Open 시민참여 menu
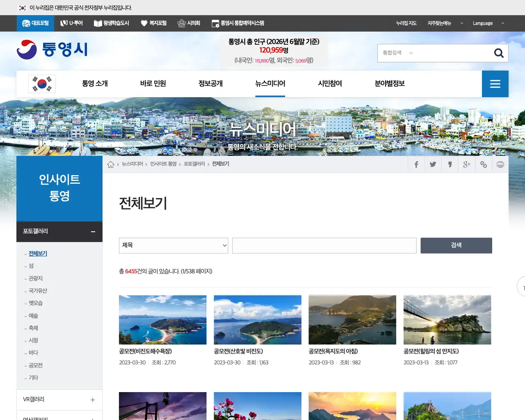This screenshot has width=525, height=420. (330, 84)
